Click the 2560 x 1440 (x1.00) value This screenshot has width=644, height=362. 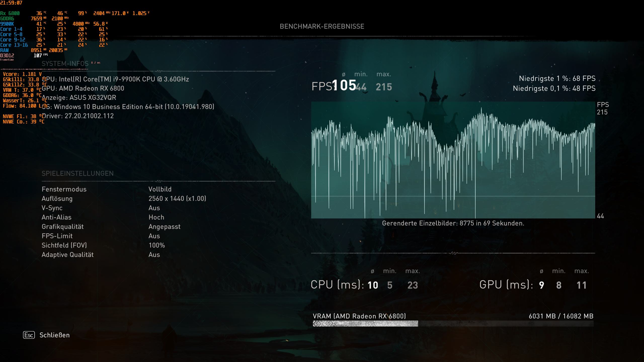tap(177, 199)
